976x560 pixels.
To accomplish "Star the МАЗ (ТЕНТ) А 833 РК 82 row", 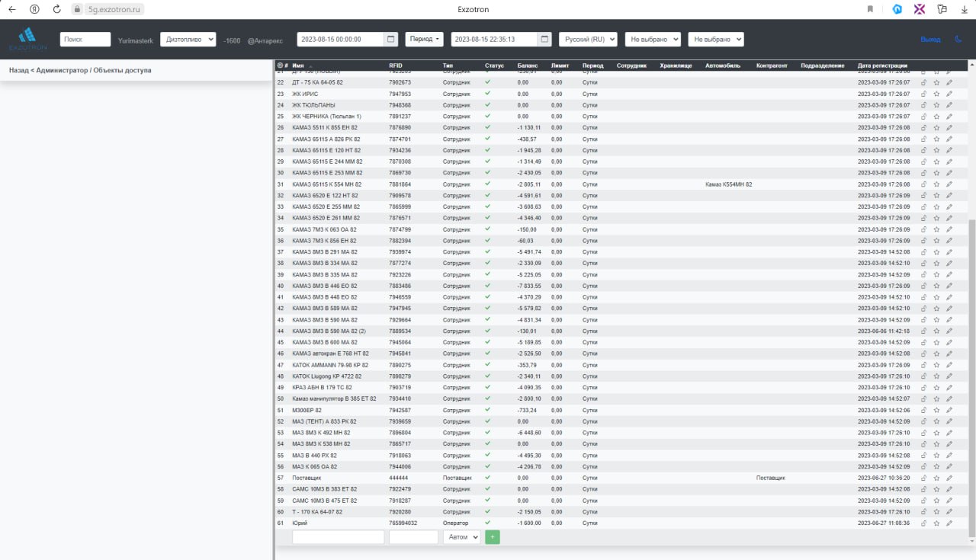I will coord(936,421).
